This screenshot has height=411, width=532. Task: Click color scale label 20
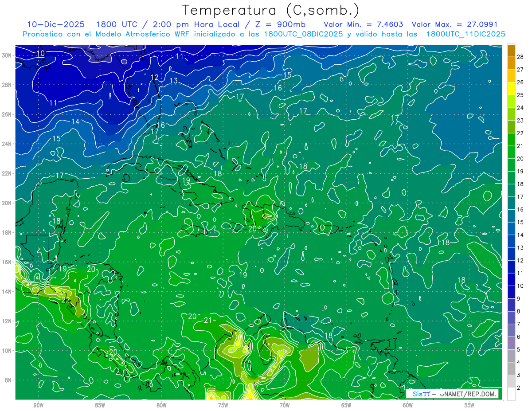(x=520, y=159)
